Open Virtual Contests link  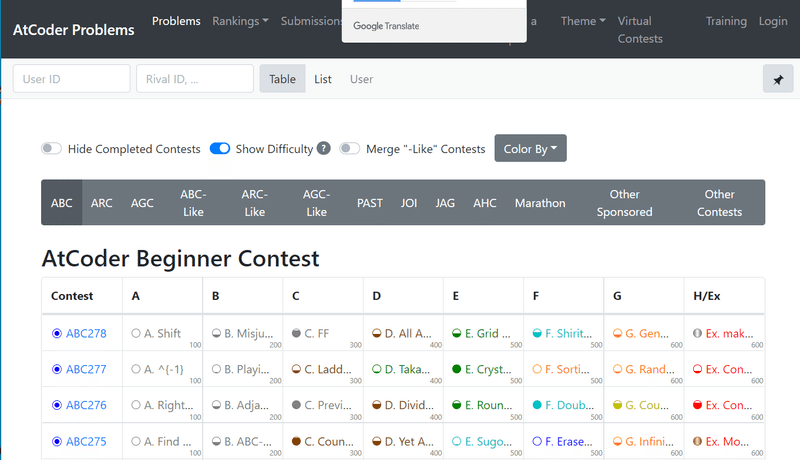[640, 30]
